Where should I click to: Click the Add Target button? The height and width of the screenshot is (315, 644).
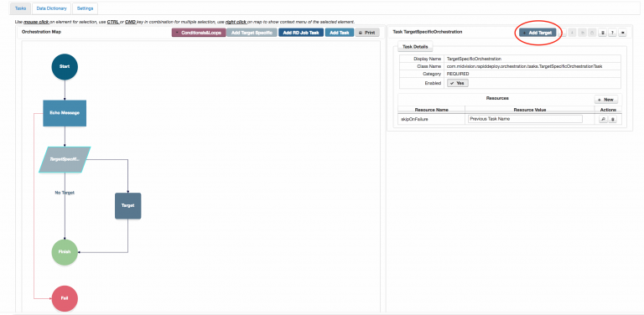pos(538,33)
